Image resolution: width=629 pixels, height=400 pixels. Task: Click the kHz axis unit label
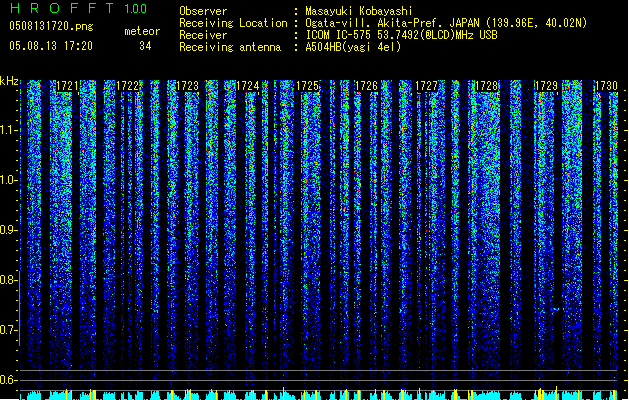coord(9,81)
